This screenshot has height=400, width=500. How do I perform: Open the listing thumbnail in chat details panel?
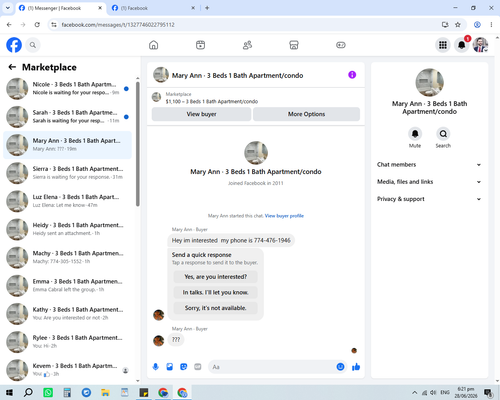tap(429, 83)
